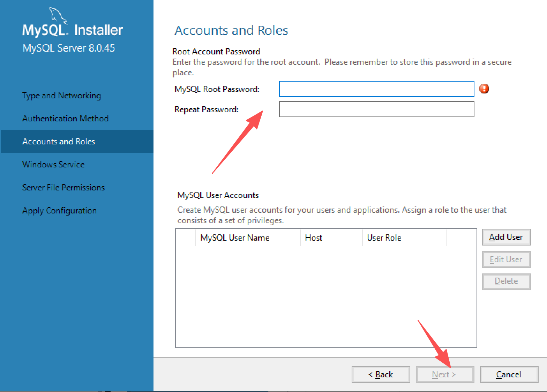The image size is (547, 392).
Task: Go back with the Back button
Action: pyautogui.click(x=381, y=375)
